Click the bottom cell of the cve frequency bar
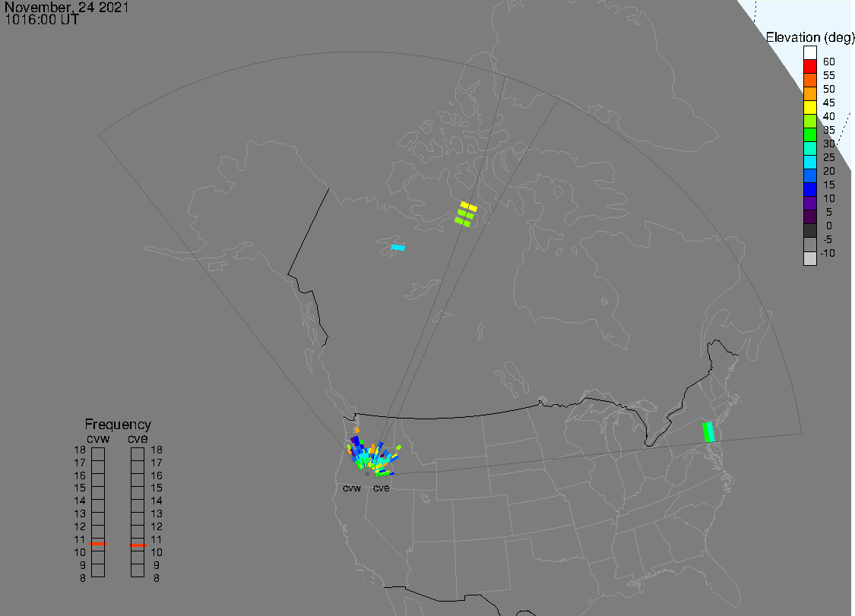The width and height of the screenshot is (855, 616). tap(138, 570)
